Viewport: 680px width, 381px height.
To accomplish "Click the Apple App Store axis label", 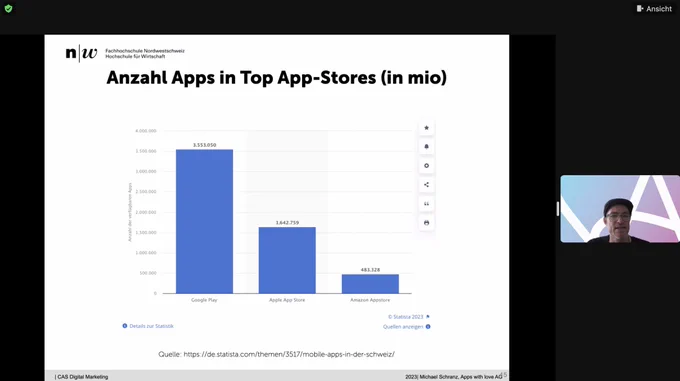I will pyautogui.click(x=287, y=300).
